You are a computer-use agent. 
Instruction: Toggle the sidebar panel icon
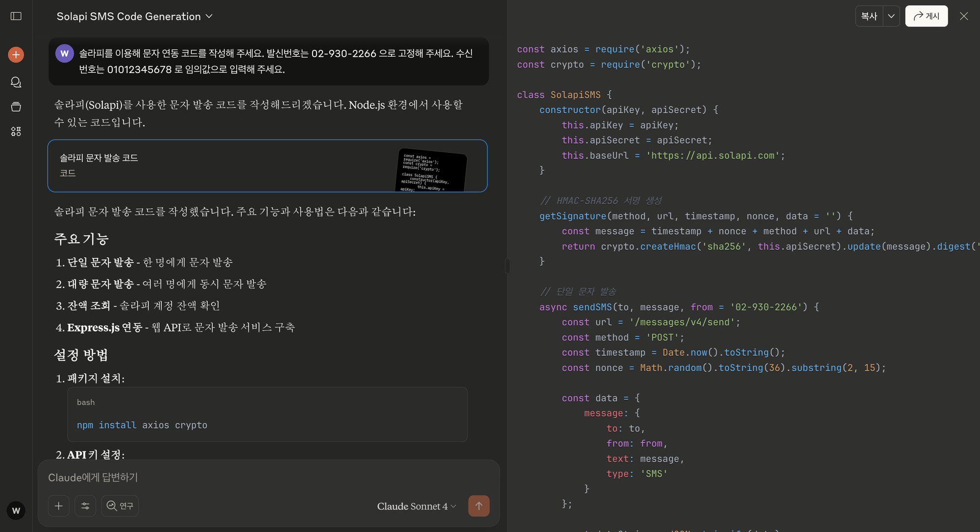tap(16, 16)
